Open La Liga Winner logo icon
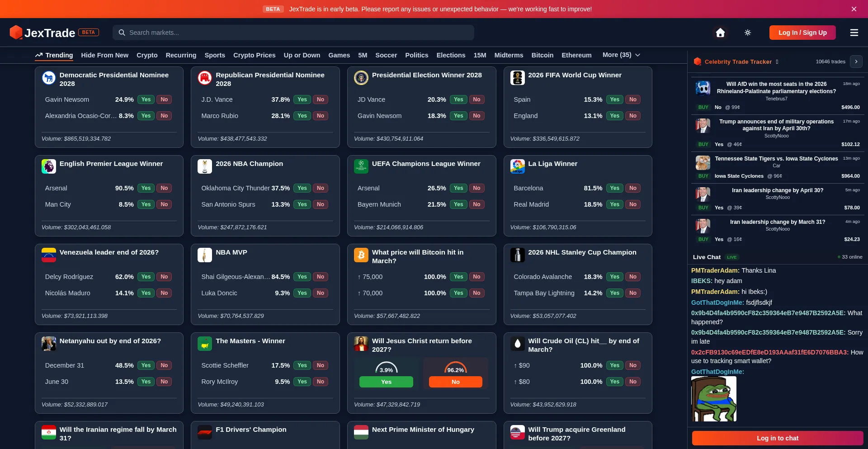 (518, 166)
